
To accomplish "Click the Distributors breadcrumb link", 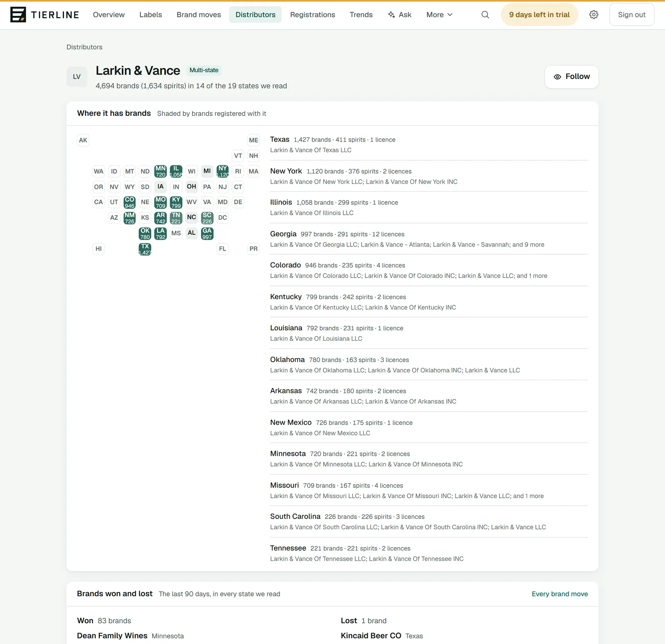I will (84, 47).
